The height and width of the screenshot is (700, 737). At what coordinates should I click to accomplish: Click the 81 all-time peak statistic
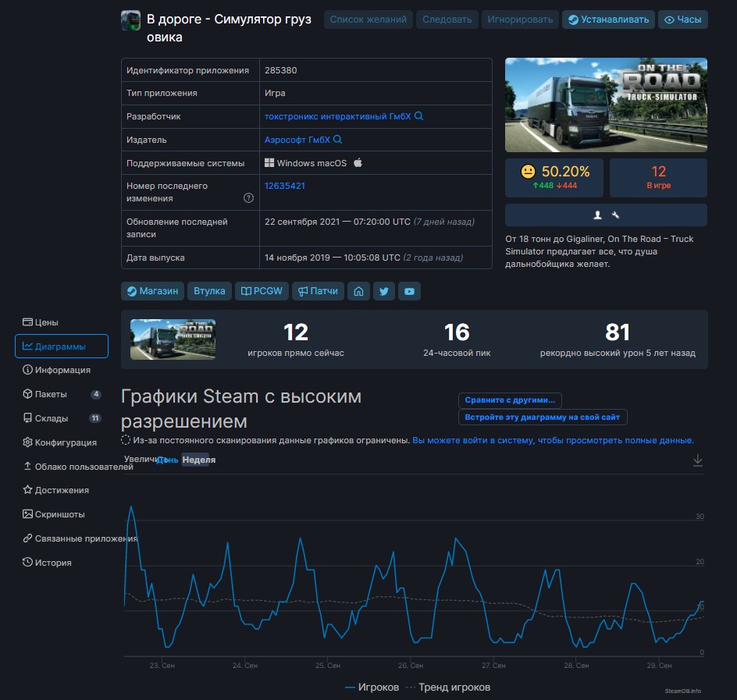[618, 339]
